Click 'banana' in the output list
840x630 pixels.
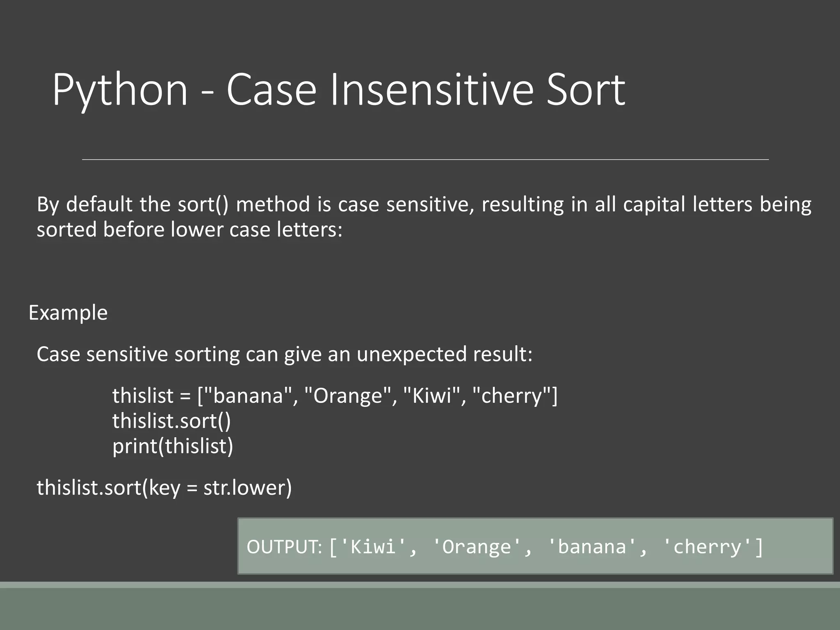[x=592, y=547]
